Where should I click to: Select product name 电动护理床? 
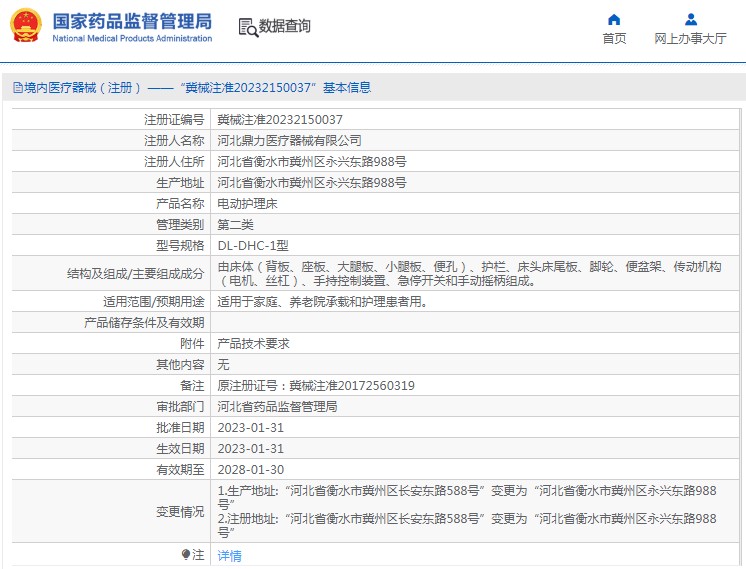click(x=247, y=204)
